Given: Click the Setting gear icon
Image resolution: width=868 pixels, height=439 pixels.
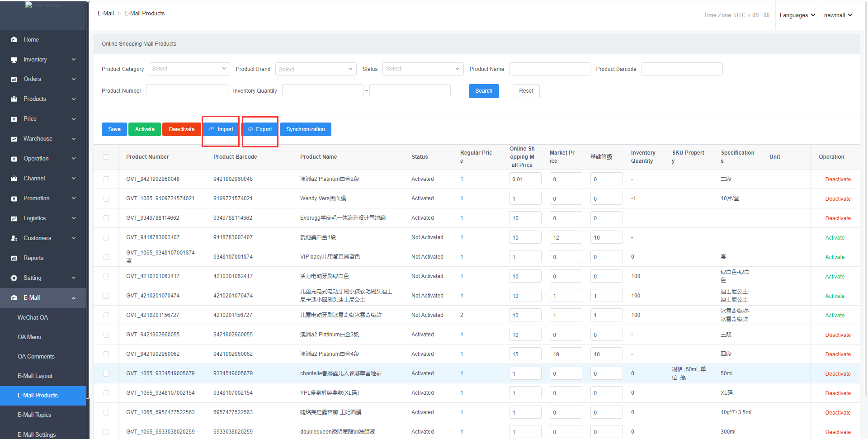Looking at the screenshot, I should [14, 278].
